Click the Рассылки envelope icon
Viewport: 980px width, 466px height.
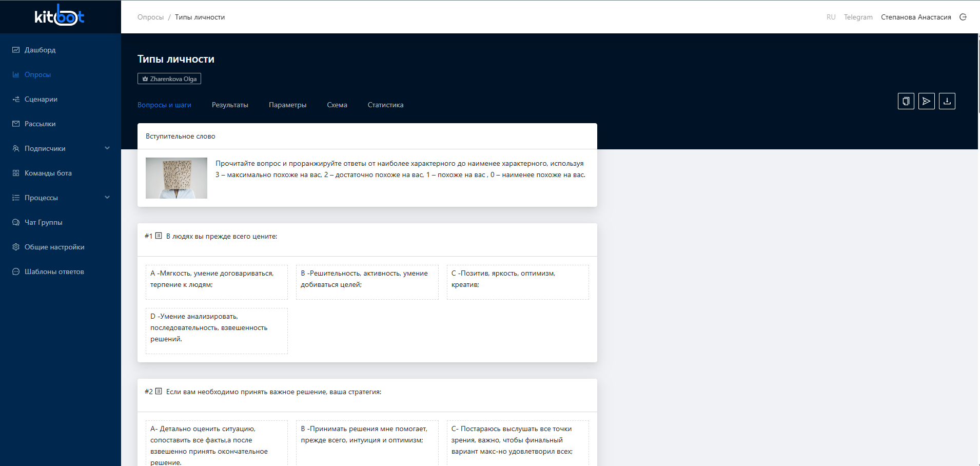pyautogui.click(x=16, y=124)
